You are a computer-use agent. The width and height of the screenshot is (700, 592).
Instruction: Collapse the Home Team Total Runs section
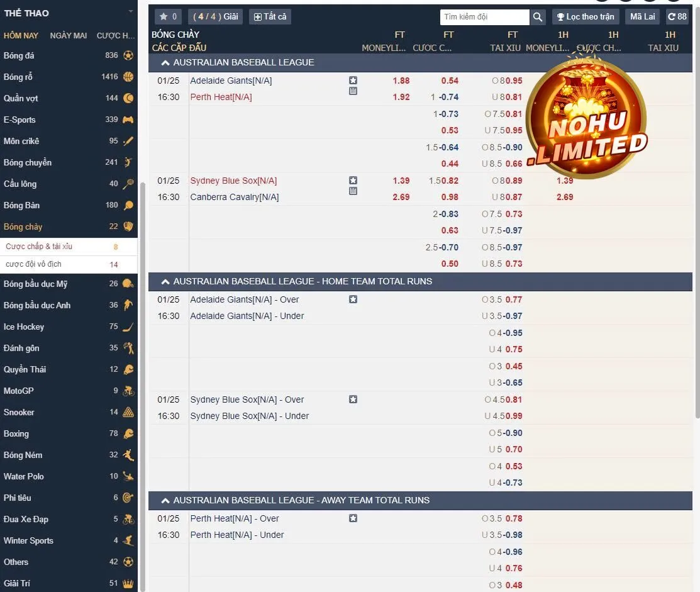point(165,282)
